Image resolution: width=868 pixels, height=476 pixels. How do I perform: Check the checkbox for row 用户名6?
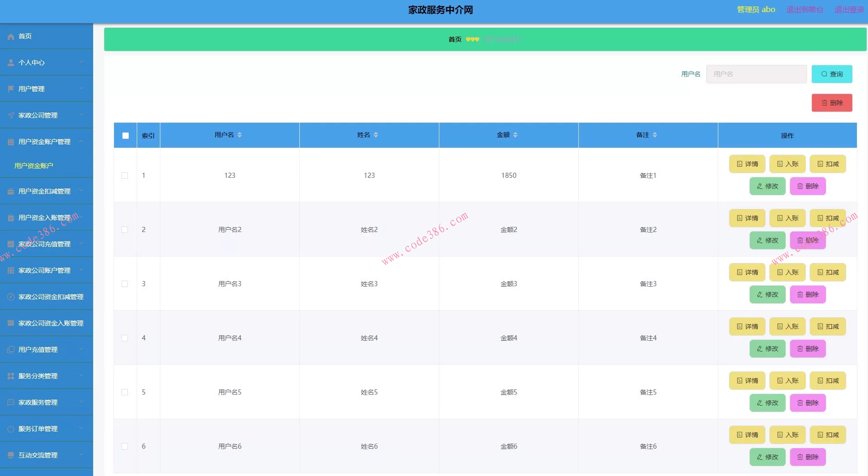coord(125,446)
